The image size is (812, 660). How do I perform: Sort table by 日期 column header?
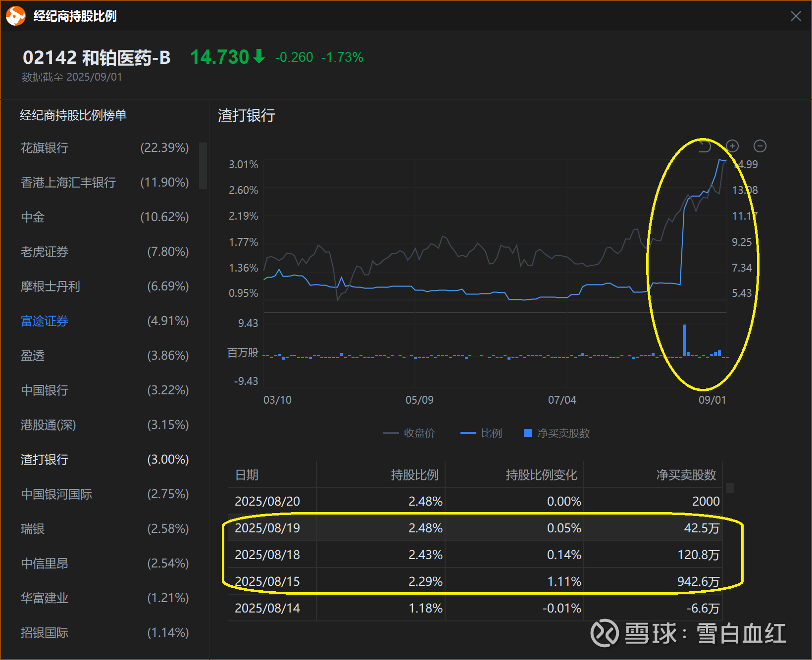point(247,475)
